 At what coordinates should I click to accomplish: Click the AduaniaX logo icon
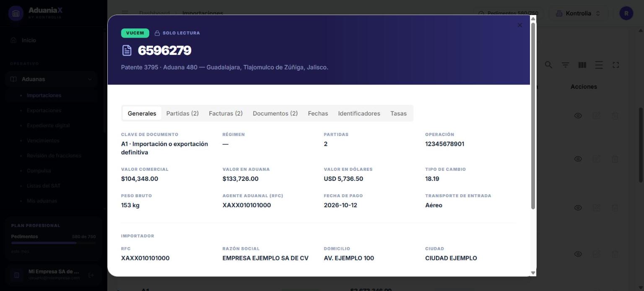[16, 13]
